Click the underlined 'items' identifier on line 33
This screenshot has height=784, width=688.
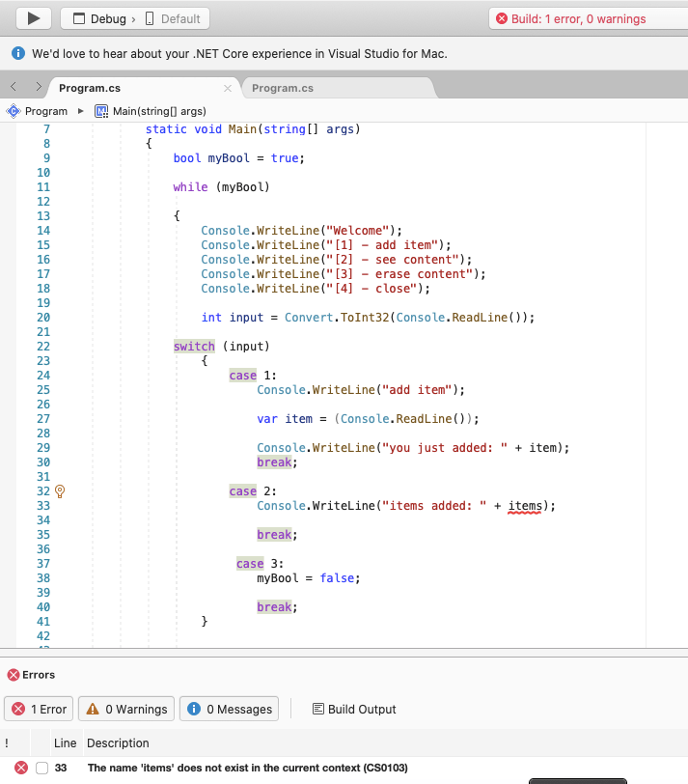(x=525, y=506)
